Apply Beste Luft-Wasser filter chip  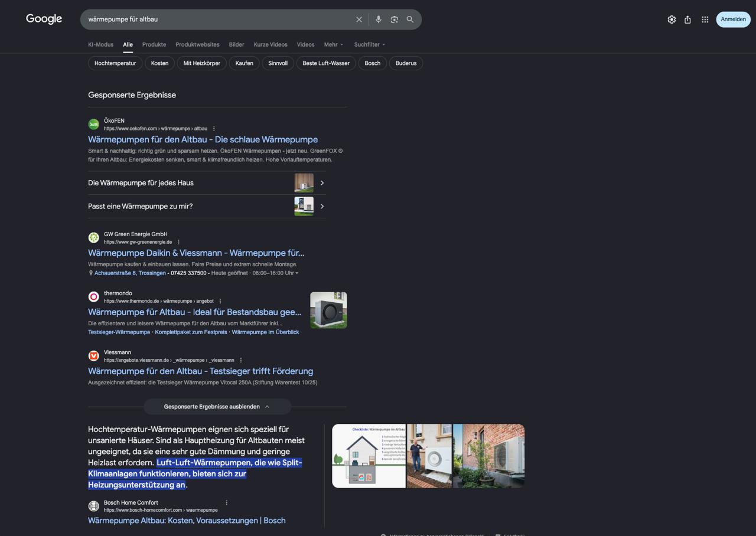tap(326, 63)
